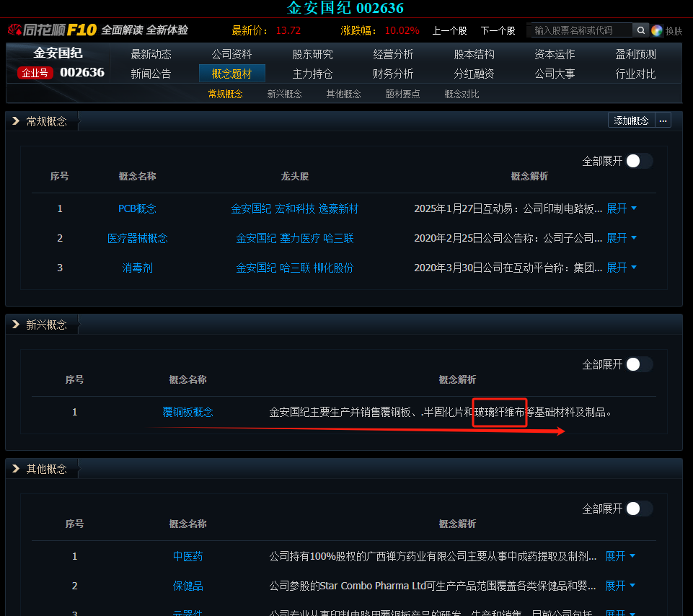This screenshot has height=616, width=693.
Task: Click the 金安国纪 002636 page title
Action: [345, 8]
